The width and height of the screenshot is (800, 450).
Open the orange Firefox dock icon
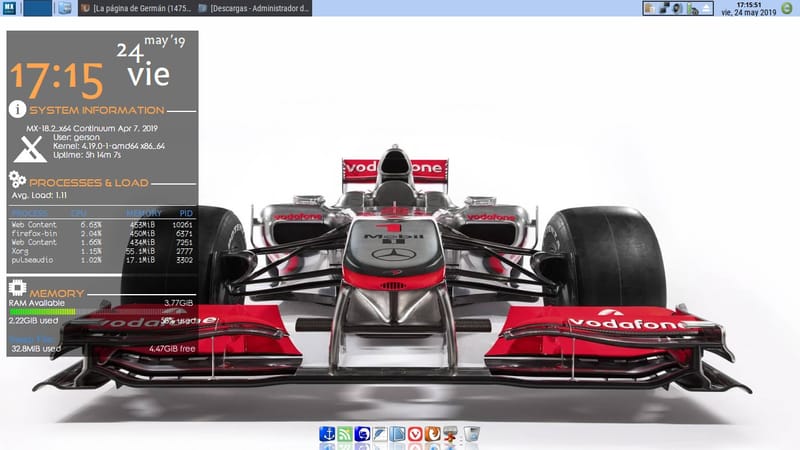tap(433, 434)
